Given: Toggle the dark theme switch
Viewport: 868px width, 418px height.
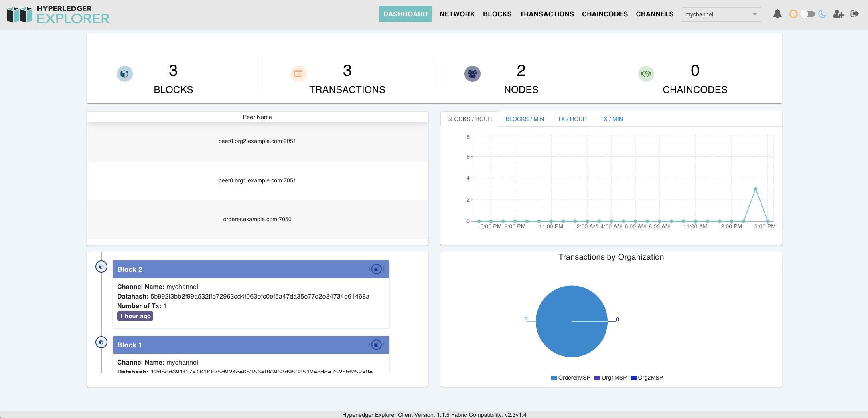Looking at the screenshot, I should click(x=807, y=14).
